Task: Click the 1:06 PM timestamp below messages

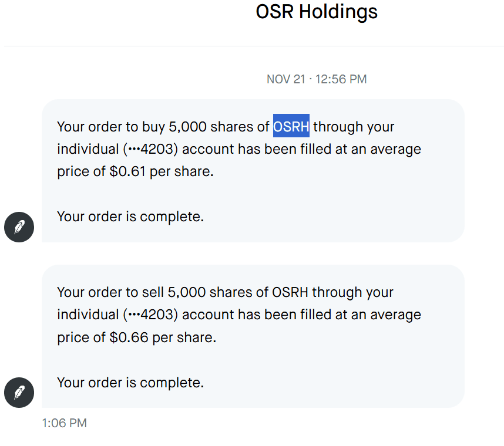Action: (64, 423)
